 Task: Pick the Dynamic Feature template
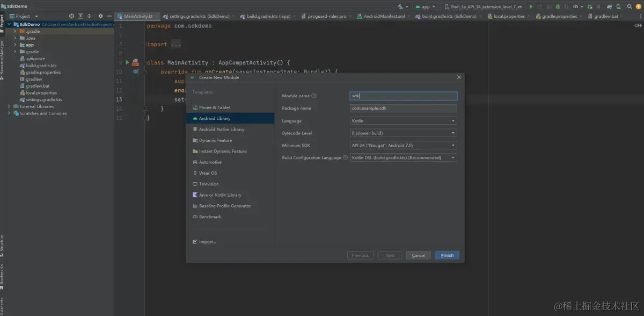230,140
